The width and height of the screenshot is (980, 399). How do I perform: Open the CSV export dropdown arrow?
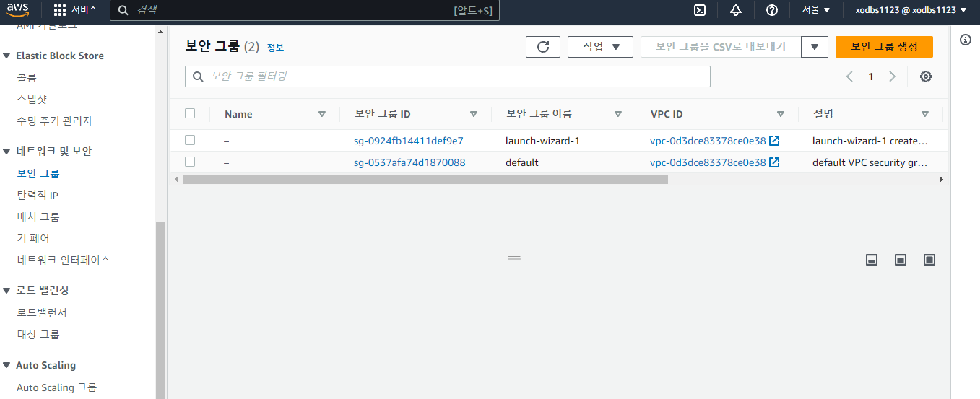pyautogui.click(x=815, y=47)
